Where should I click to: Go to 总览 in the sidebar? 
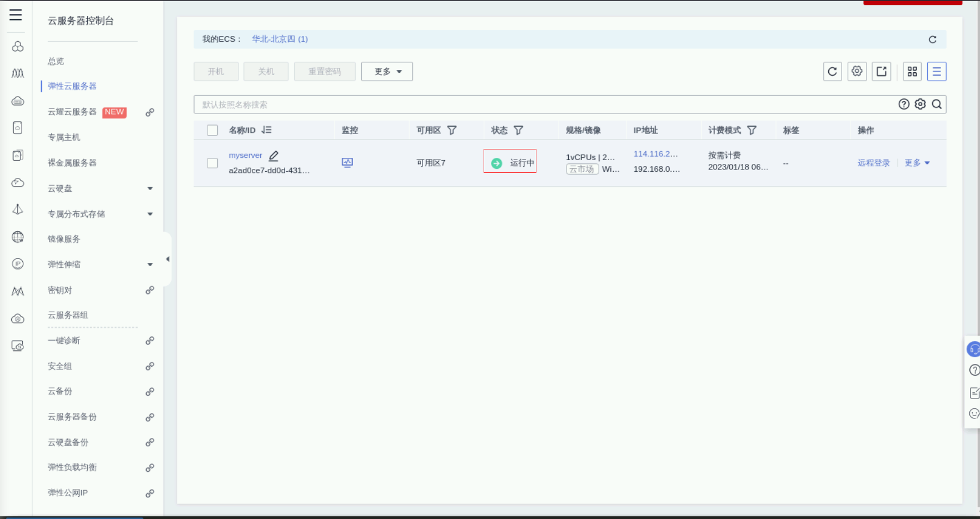tap(56, 61)
